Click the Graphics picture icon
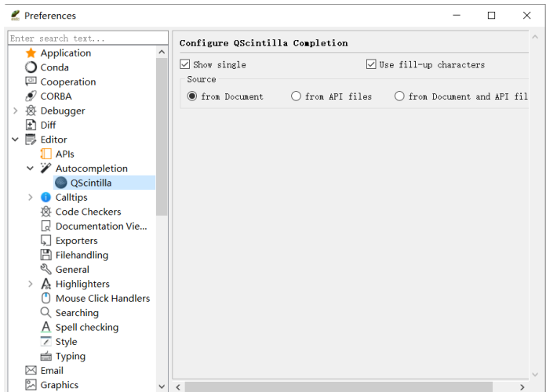The width and height of the screenshot is (546, 392). 31,385
